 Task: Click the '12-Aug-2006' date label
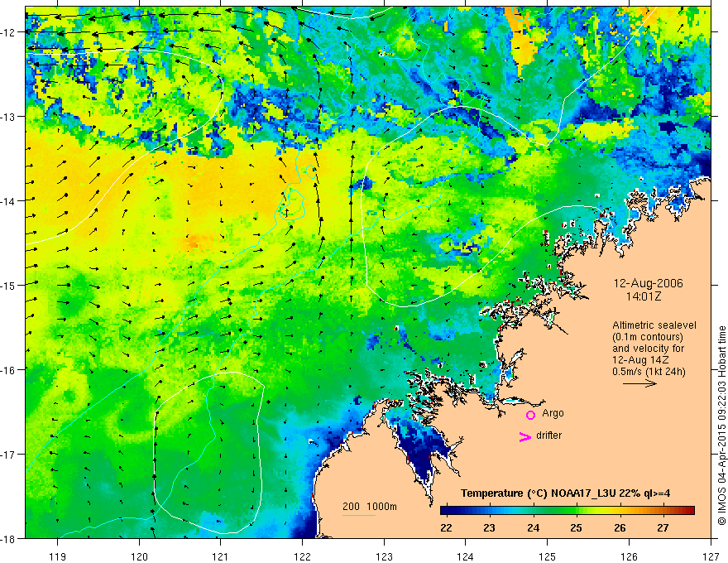tap(648, 283)
